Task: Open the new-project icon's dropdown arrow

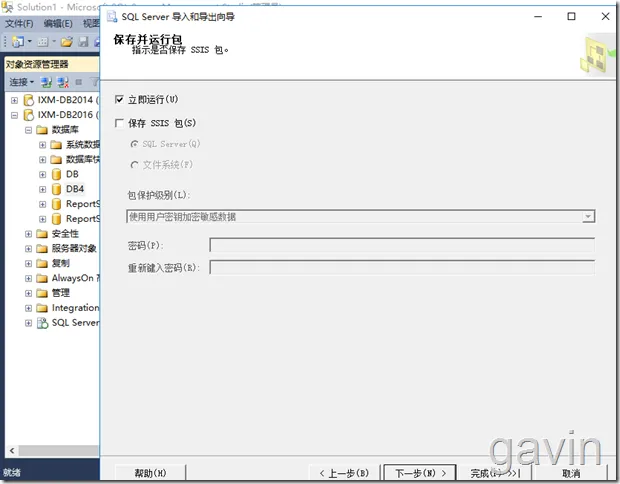Action: [x=30, y=41]
